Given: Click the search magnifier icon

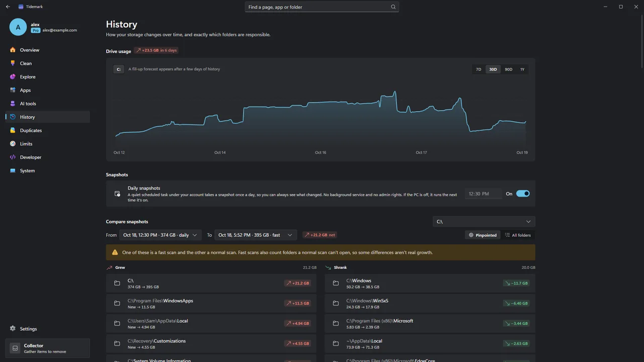Looking at the screenshot, I should 393,7.
